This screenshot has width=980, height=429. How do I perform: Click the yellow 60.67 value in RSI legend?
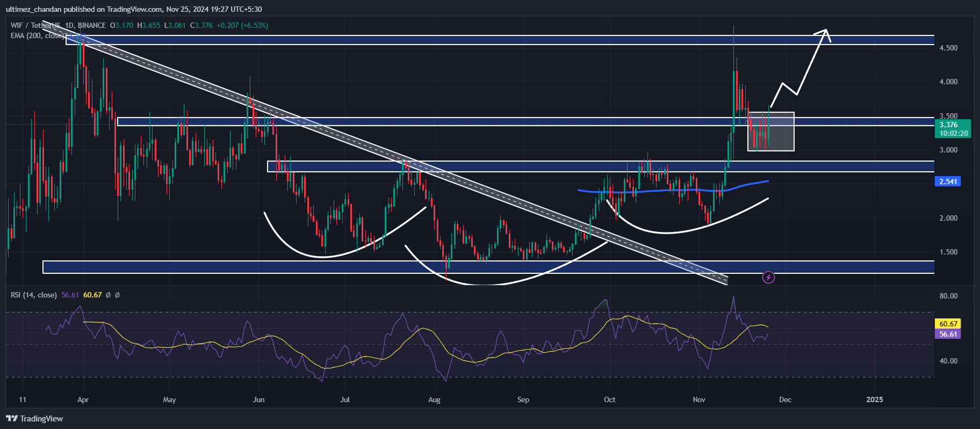[92, 295]
